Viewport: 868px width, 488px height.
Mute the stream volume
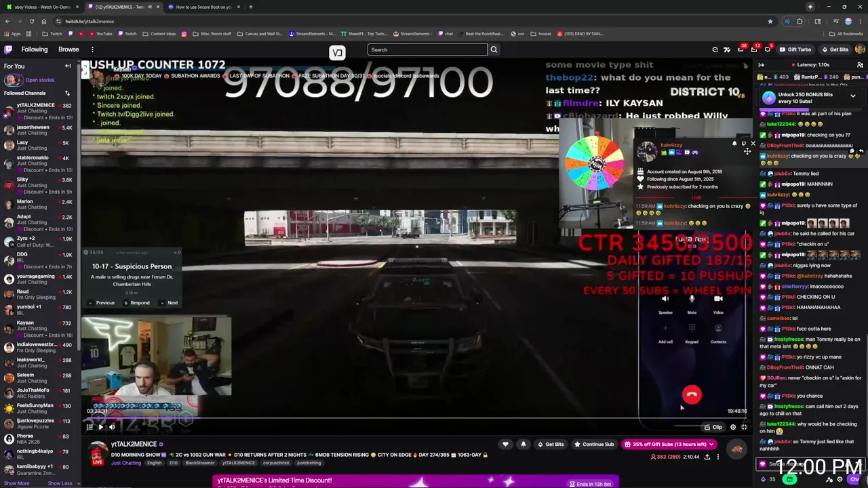tap(113, 427)
